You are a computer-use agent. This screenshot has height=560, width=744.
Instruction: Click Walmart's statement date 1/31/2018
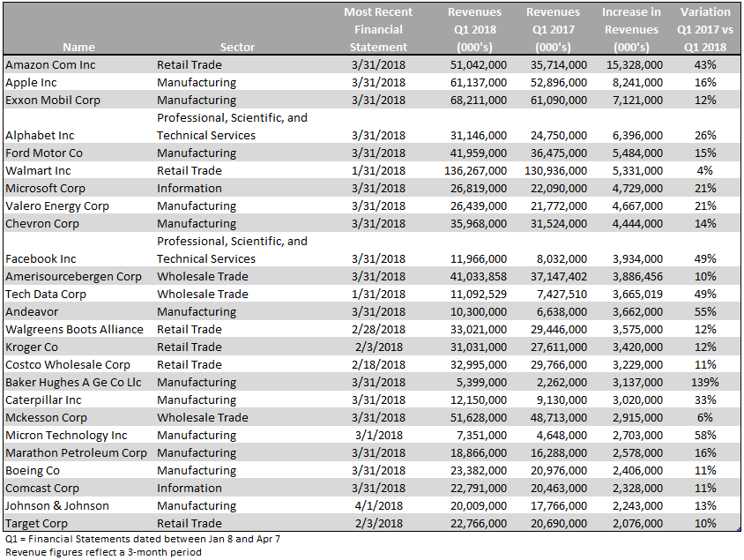(378, 170)
